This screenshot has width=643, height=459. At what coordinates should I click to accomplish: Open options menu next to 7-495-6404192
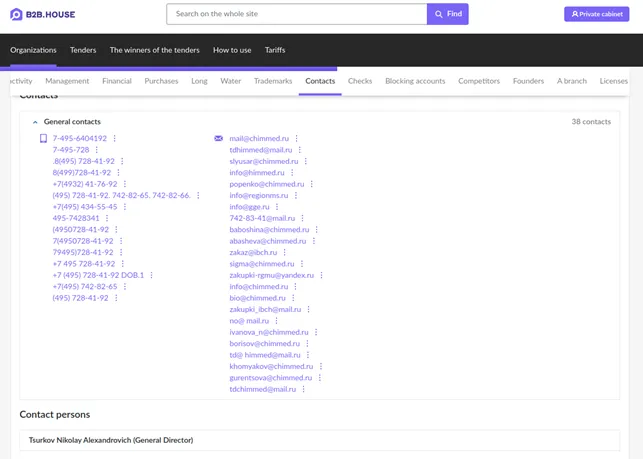pos(115,139)
